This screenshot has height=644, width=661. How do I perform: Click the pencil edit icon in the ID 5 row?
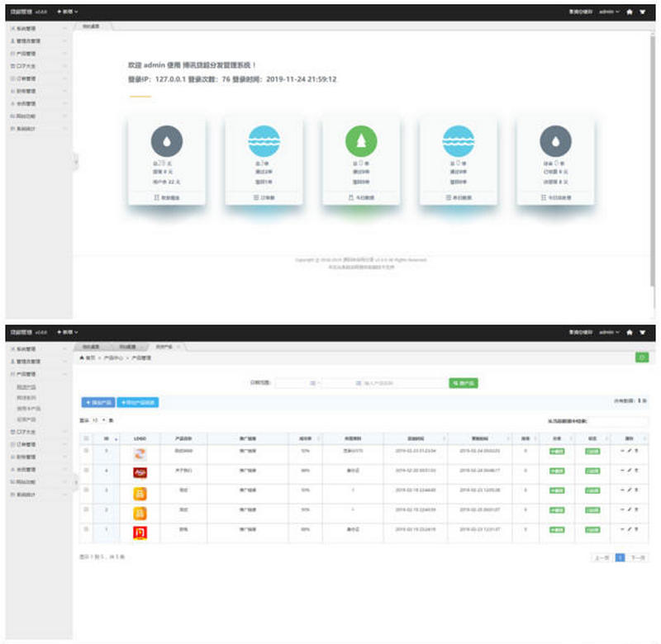click(630, 451)
